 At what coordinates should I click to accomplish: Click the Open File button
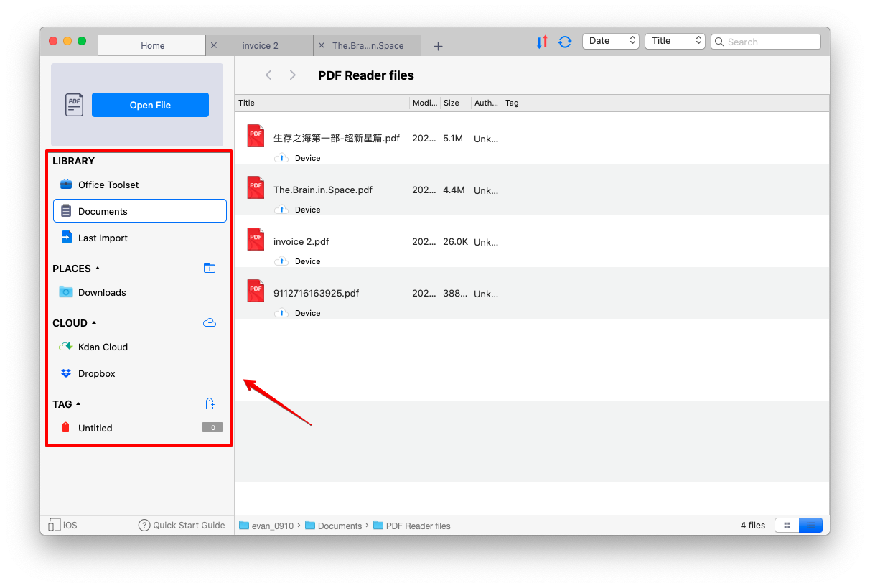coord(150,105)
